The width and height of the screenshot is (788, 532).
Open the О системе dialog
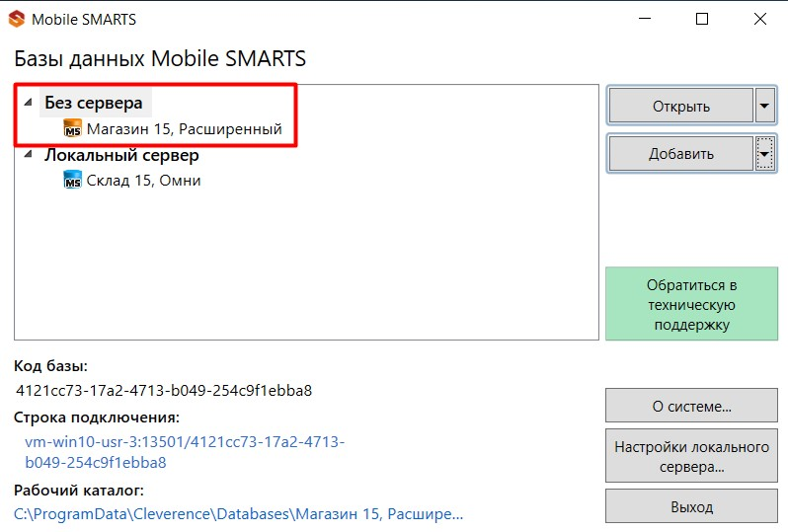tap(691, 406)
